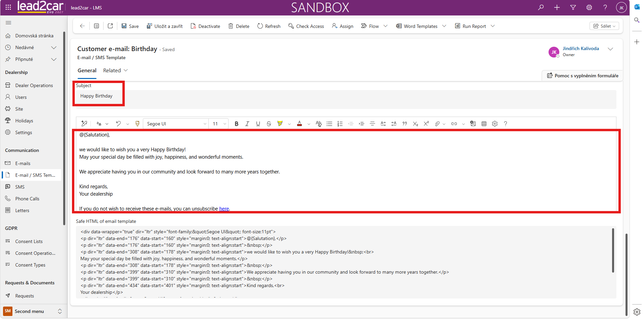644x319 pixels.
Task: Open Consent Lists in the sidebar
Action: (29, 241)
